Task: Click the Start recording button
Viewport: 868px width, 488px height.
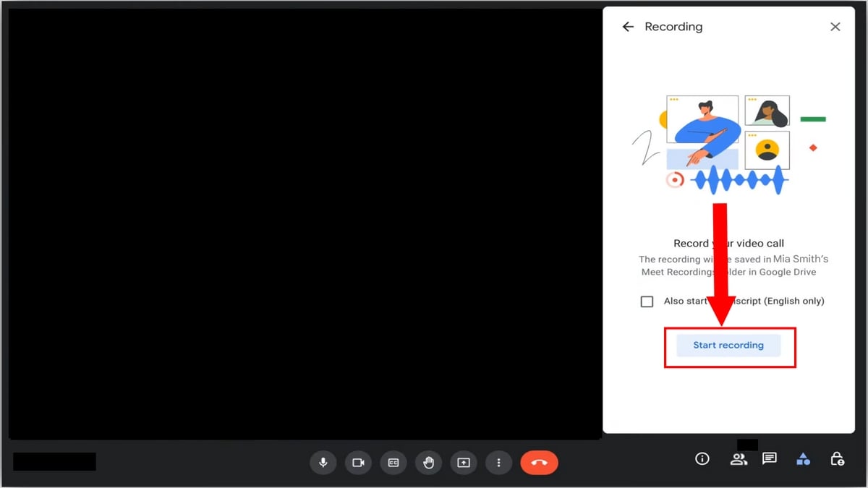Action: click(x=728, y=346)
